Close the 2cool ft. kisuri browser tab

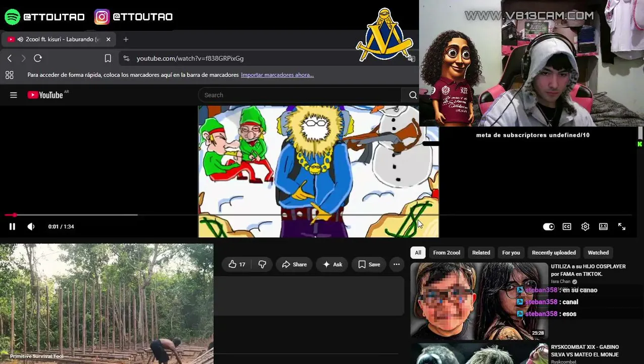point(108,39)
